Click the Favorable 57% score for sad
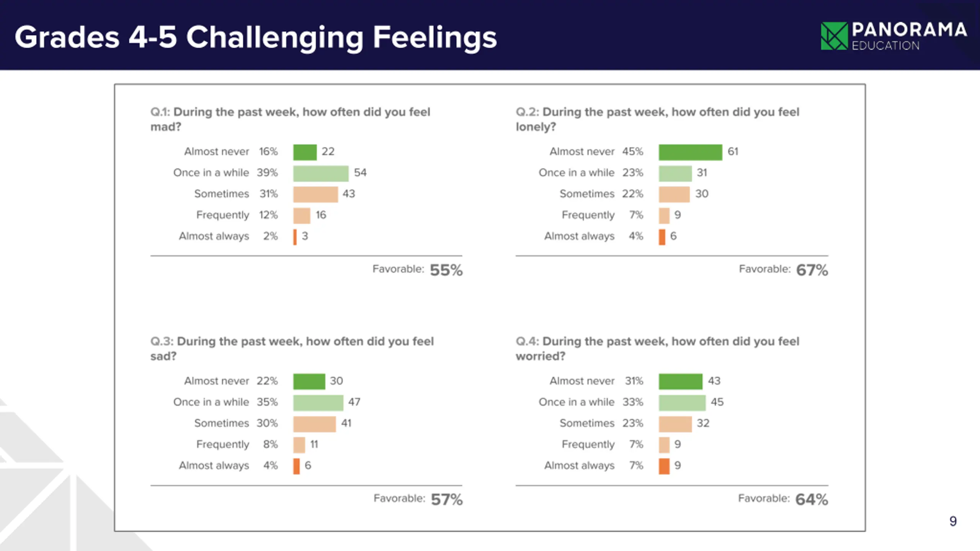 point(446,499)
